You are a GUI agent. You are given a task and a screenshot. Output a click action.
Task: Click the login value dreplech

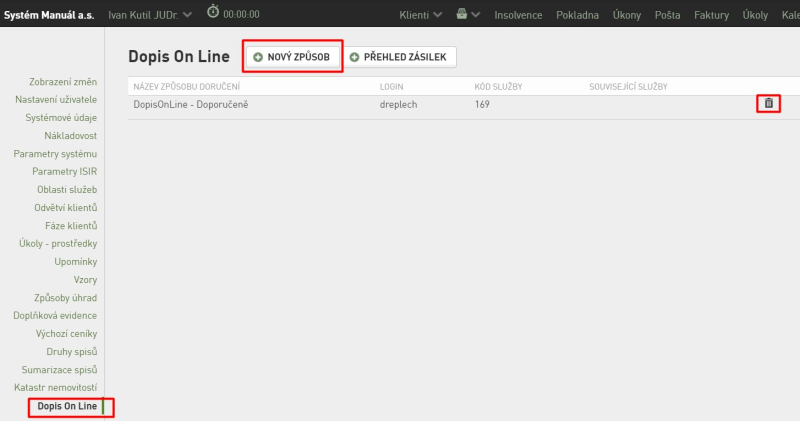(398, 105)
